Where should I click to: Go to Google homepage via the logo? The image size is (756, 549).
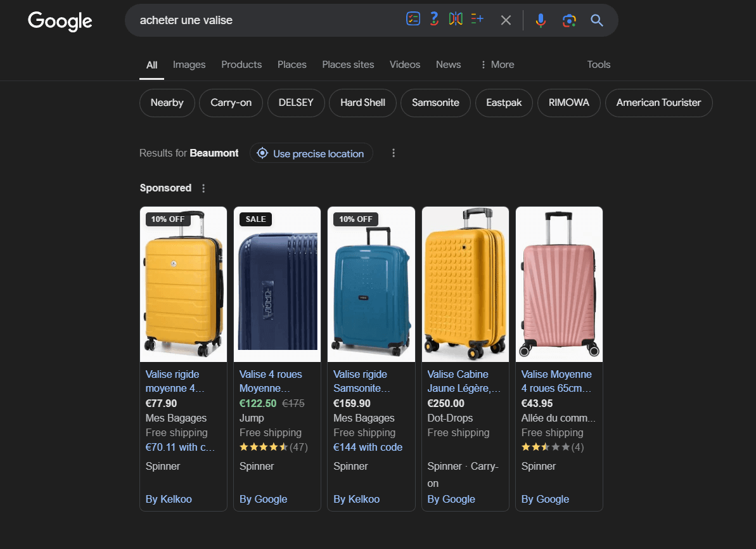click(60, 21)
